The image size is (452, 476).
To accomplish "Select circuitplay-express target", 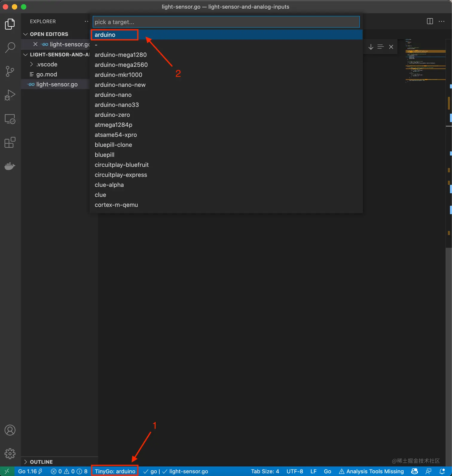I will (226, 175).
